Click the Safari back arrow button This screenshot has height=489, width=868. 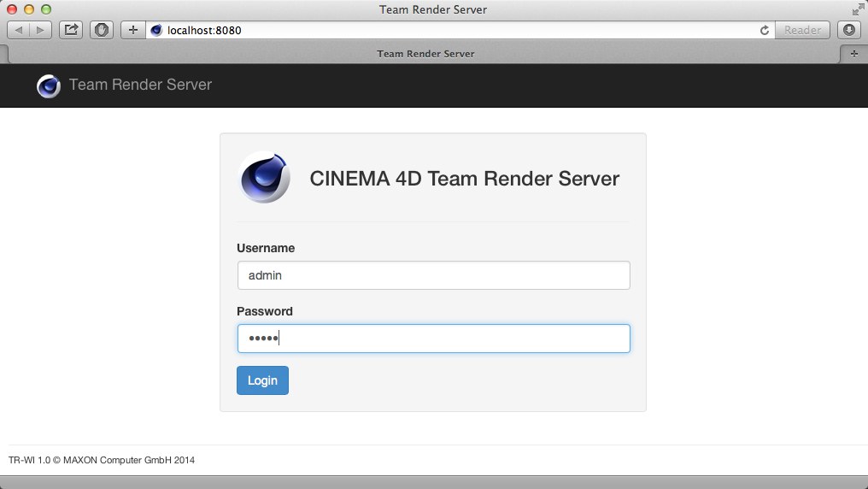(x=19, y=30)
